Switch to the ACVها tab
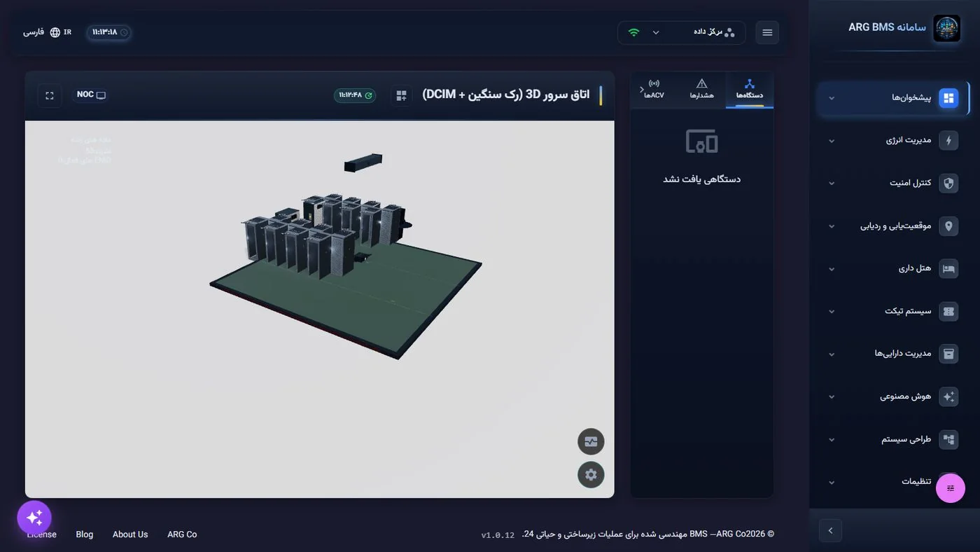 click(654, 90)
